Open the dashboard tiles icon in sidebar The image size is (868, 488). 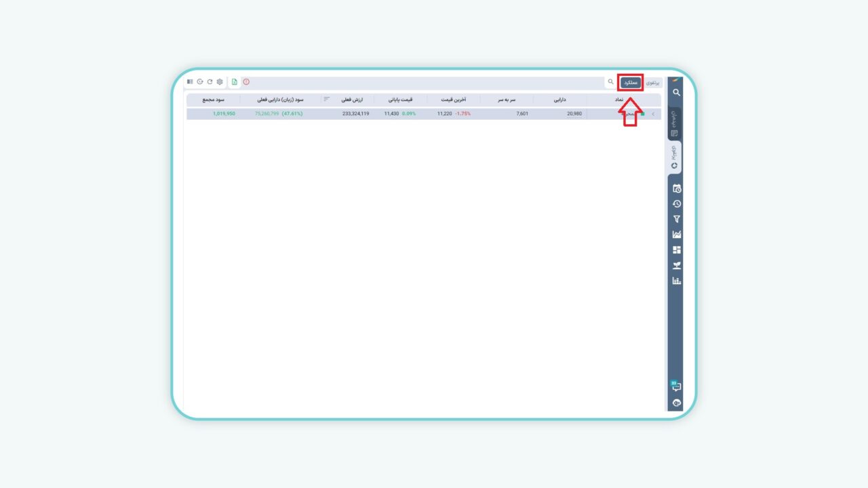676,250
